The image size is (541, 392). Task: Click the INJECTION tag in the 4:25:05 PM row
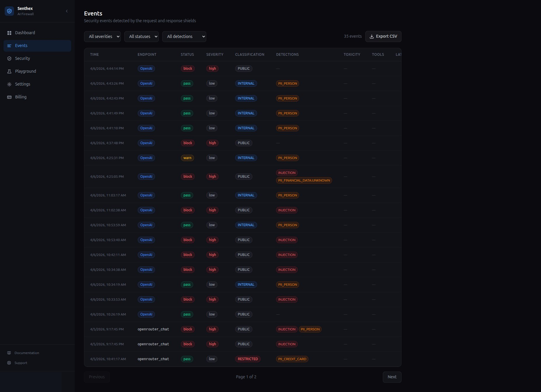pyautogui.click(x=287, y=173)
